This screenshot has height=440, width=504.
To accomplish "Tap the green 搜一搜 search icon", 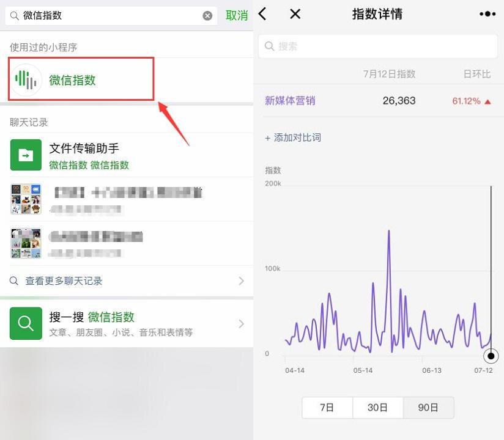I will coord(26,323).
